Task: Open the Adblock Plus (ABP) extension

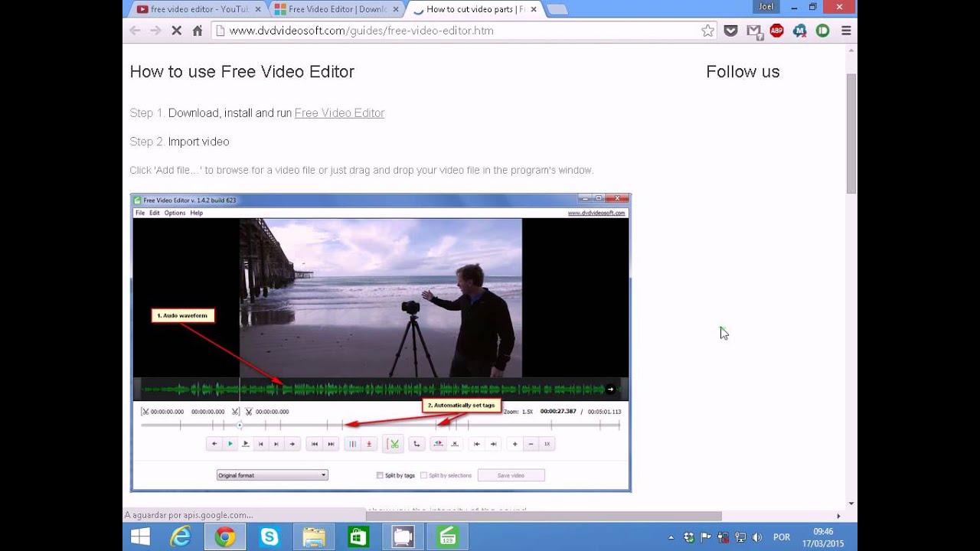Action: [776, 31]
